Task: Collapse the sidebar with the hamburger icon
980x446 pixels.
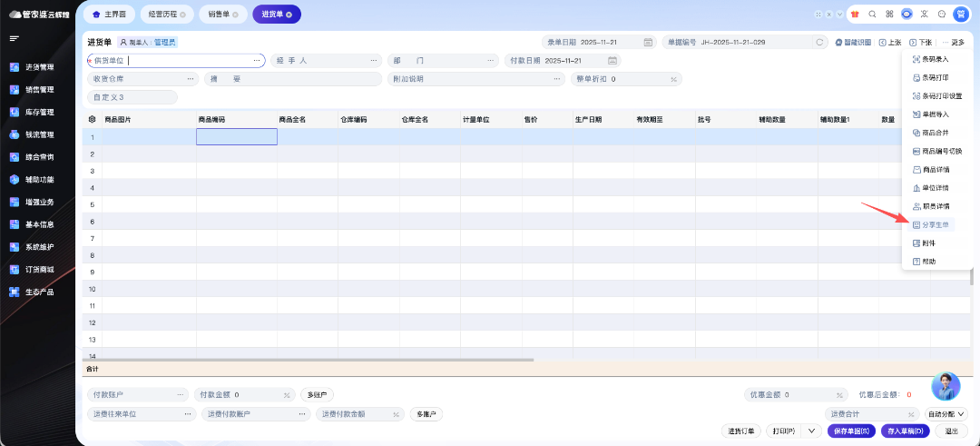Action: point(15,38)
